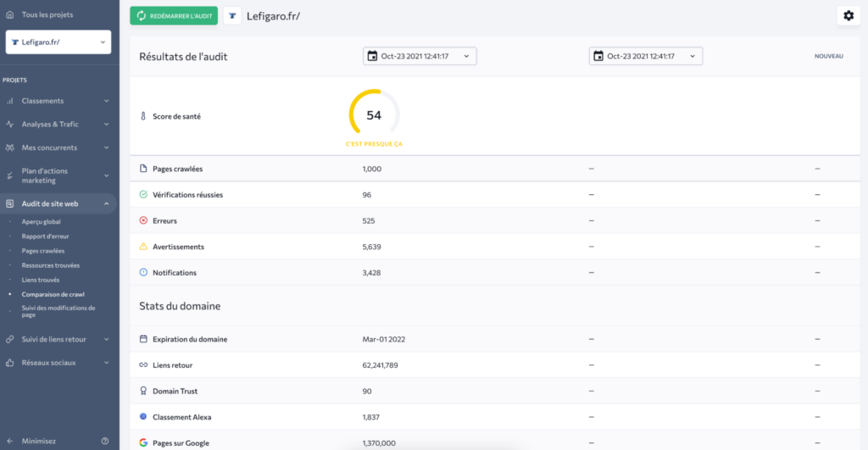
Task: Click the Stats du domaine heading
Action: point(180,306)
